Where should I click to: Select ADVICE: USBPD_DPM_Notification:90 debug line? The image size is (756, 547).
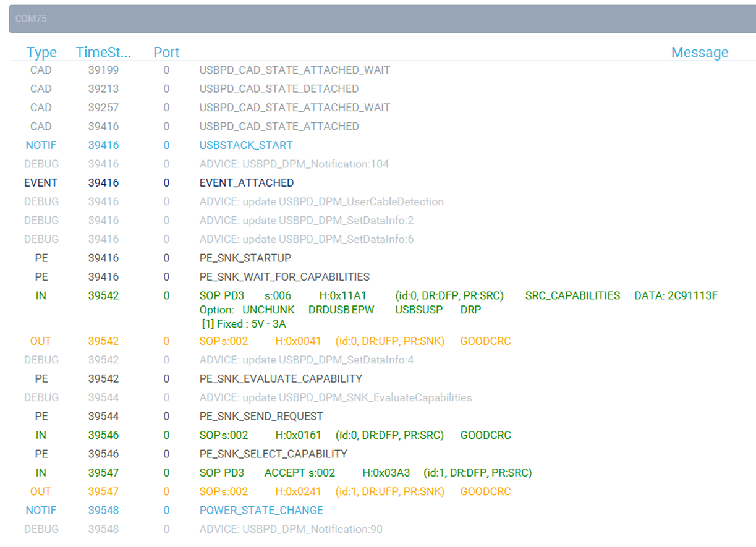tap(291, 529)
